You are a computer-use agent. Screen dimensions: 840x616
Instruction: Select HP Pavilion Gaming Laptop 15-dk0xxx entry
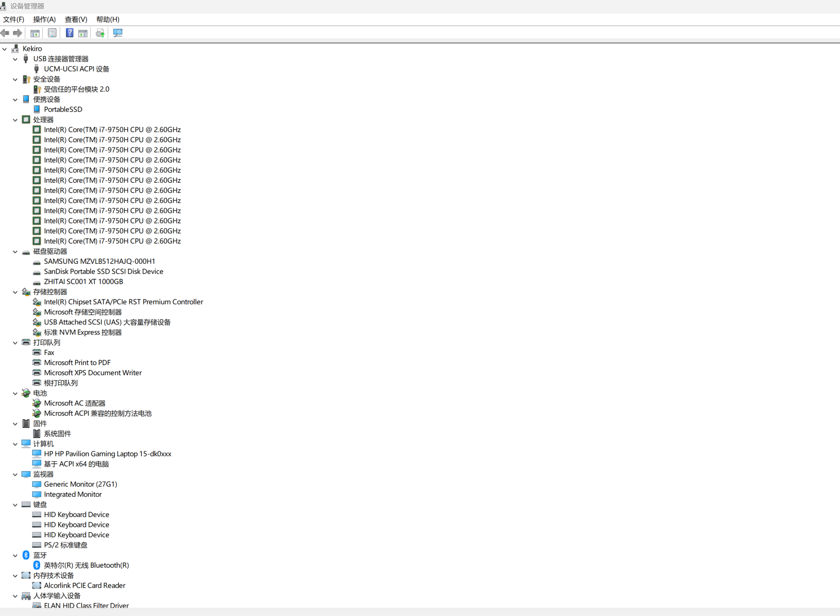pyautogui.click(x=108, y=454)
